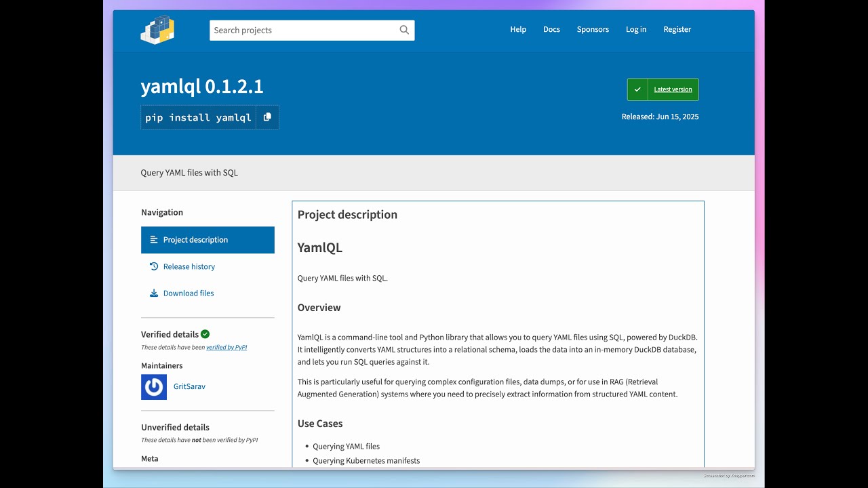Viewport: 868px width, 488px height.
Task: Click the yamlql 0.1.2.1 heading
Action: click(202, 86)
